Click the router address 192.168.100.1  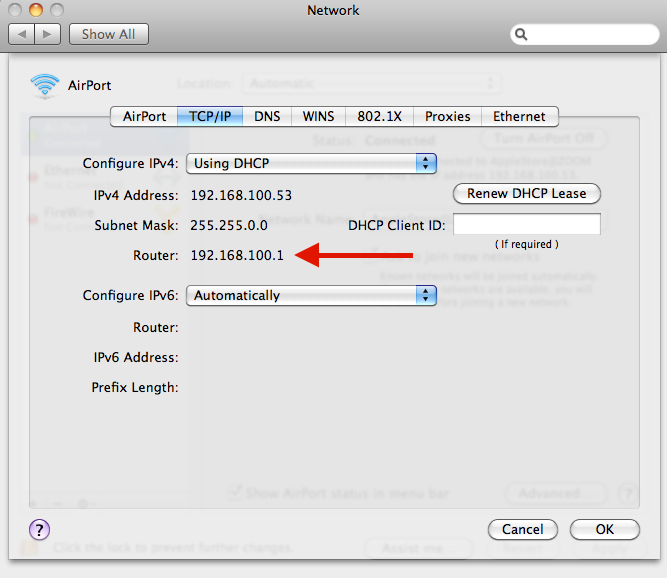click(237, 255)
